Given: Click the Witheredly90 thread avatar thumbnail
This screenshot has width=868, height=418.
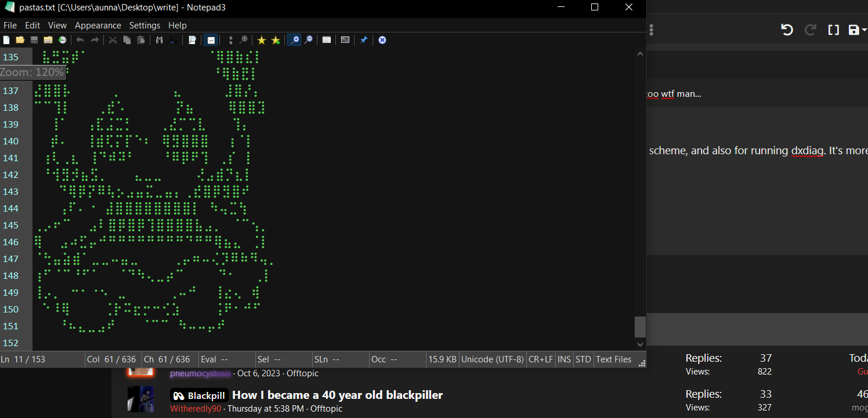Looking at the screenshot, I should (140, 399).
